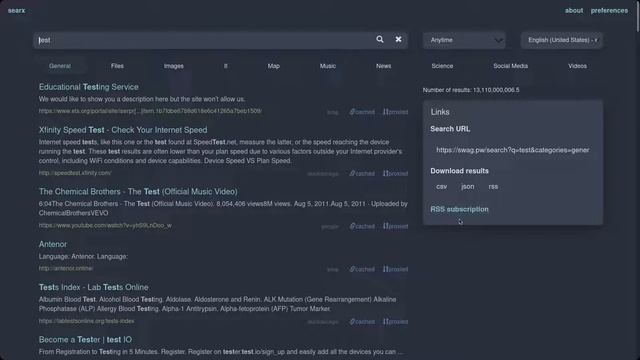The image size is (640, 360).
Task: Select the General category tab
Action: coord(60,66)
